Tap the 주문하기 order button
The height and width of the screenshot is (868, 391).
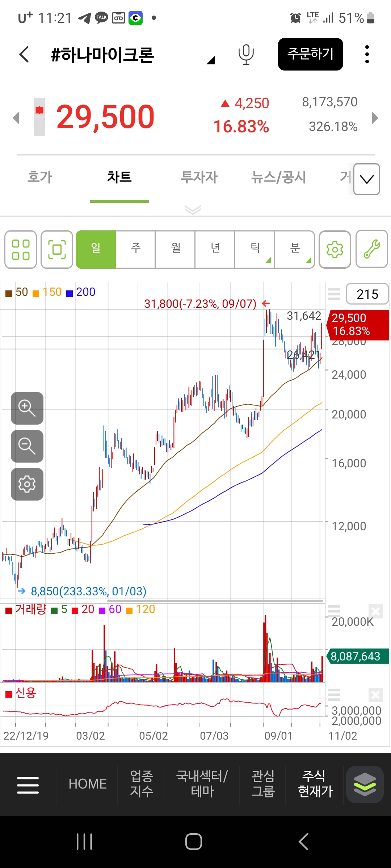pos(310,54)
